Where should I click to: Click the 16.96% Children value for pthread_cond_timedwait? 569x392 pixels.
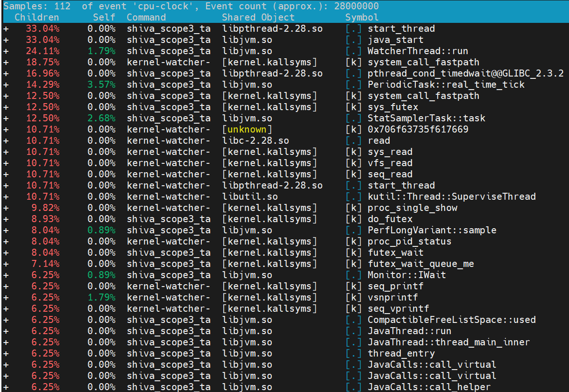[43, 74]
